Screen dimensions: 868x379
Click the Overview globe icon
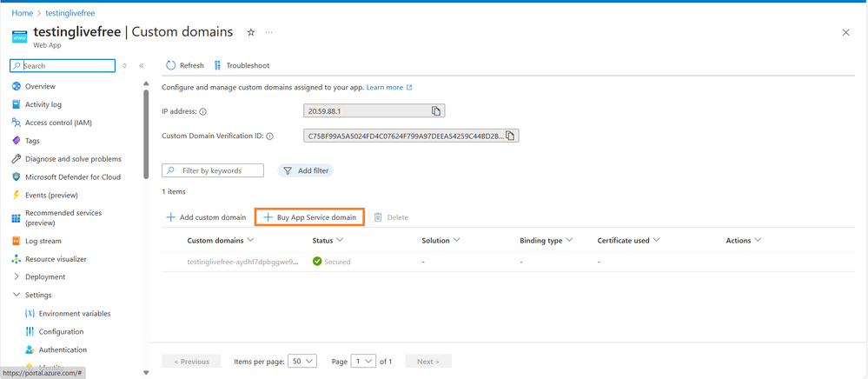(16, 86)
